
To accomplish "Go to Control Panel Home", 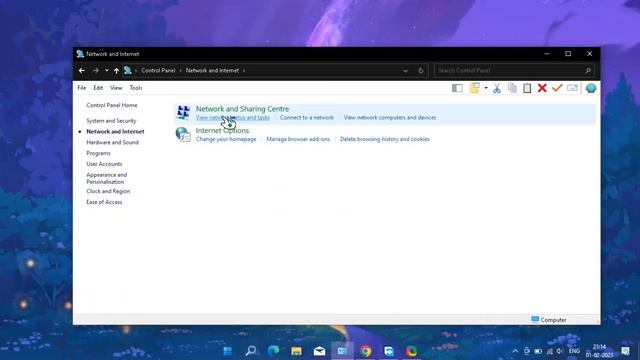I will [x=112, y=105].
